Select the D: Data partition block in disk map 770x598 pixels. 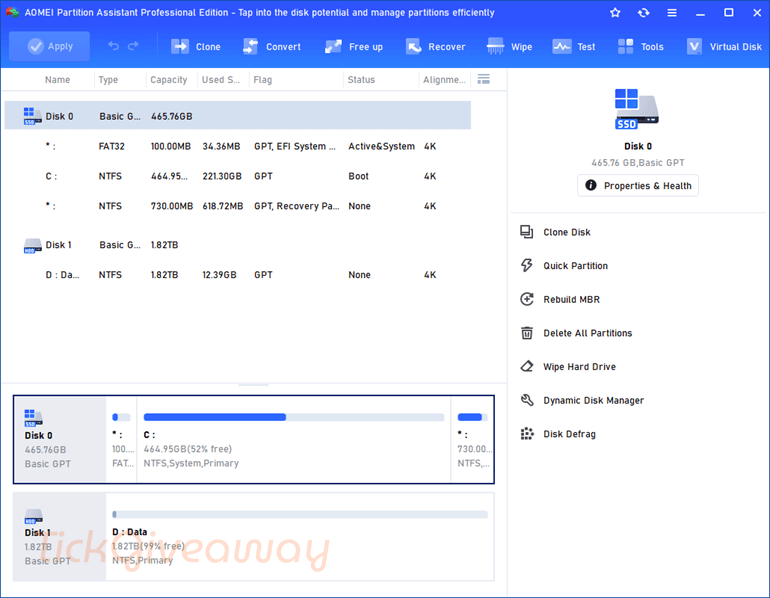[x=300, y=537]
